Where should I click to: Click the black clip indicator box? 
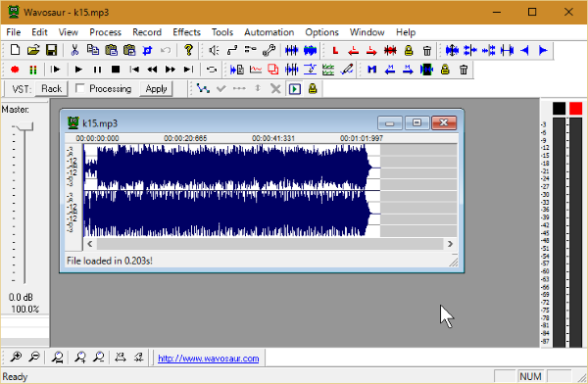[559, 109]
